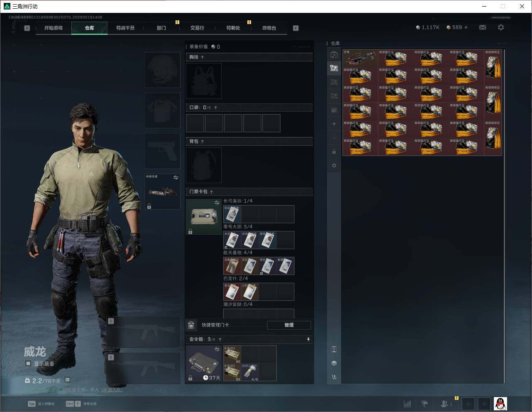Image resolution: width=532 pixels, height=412 pixels.
Task: Select the crossbow item in warehouse
Action: [x=360, y=59]
